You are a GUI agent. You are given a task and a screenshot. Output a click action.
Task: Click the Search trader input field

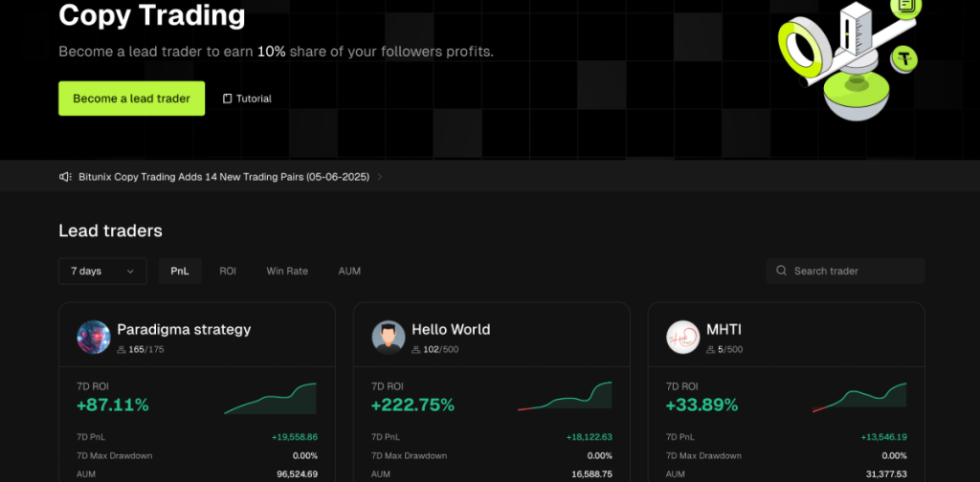click(846, 271)
